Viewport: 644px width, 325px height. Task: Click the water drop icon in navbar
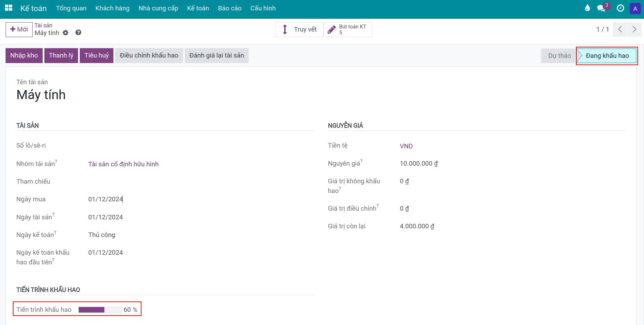click(587, 8)
